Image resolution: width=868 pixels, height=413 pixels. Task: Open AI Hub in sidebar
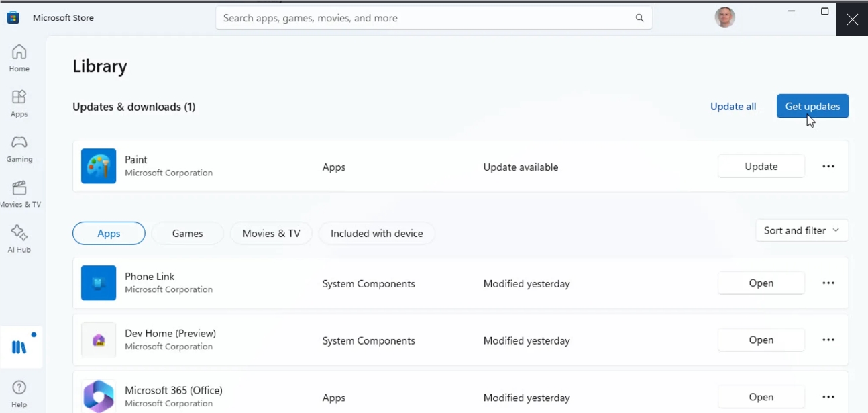click(x=19, y=239)
